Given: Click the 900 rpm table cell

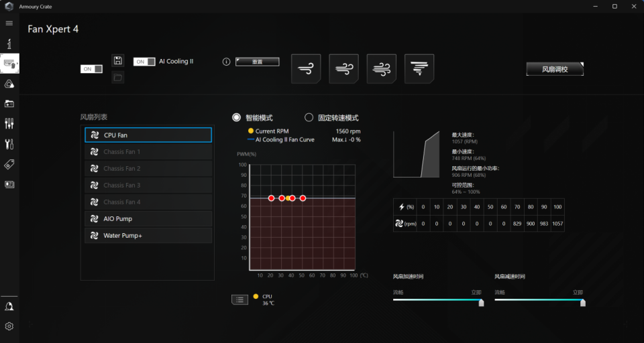Looking at the screenshot, I should 531,224.
